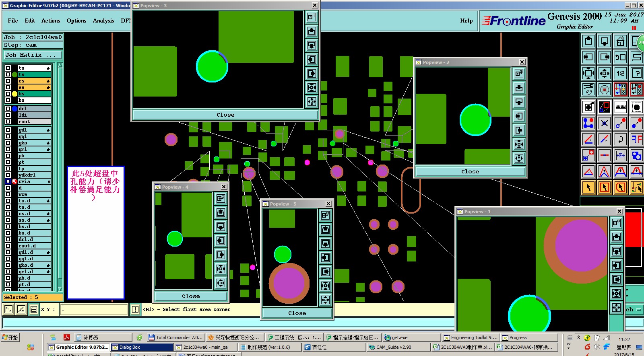Click the rotate curved arrow icon
This screenshot has height=356, width=644.
pos(621,139)
